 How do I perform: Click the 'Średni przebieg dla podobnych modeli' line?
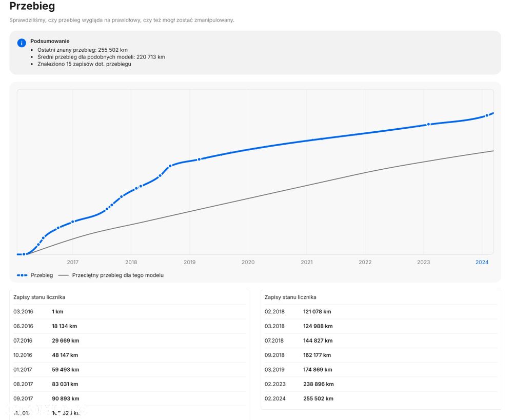pos(101,57)
